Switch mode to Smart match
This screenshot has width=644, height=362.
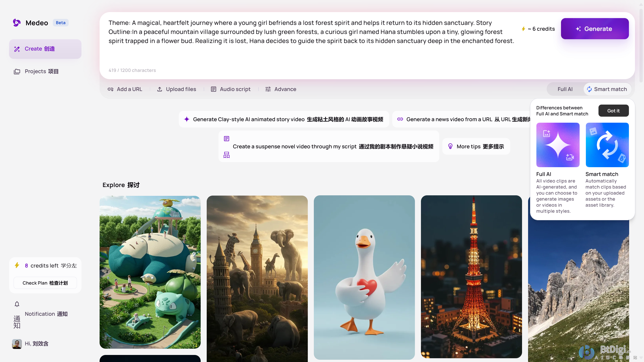pyautogui.click(x=607, y=89)
